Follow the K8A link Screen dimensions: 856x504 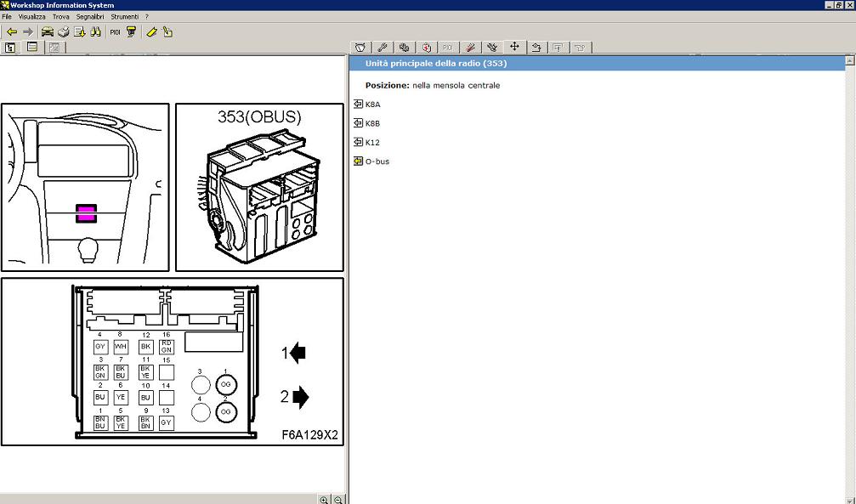pyautogui.click(x=373, y=105)
